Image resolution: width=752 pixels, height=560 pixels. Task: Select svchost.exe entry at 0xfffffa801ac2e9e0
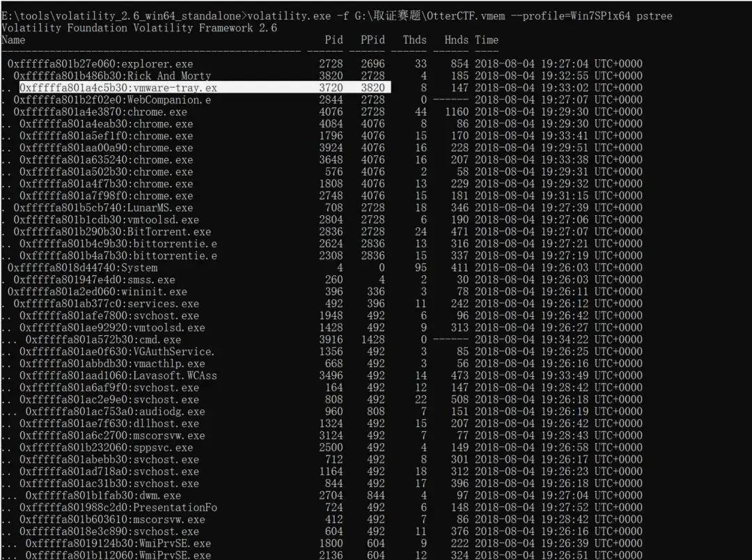pyautogui.click(x=109, y=400)
